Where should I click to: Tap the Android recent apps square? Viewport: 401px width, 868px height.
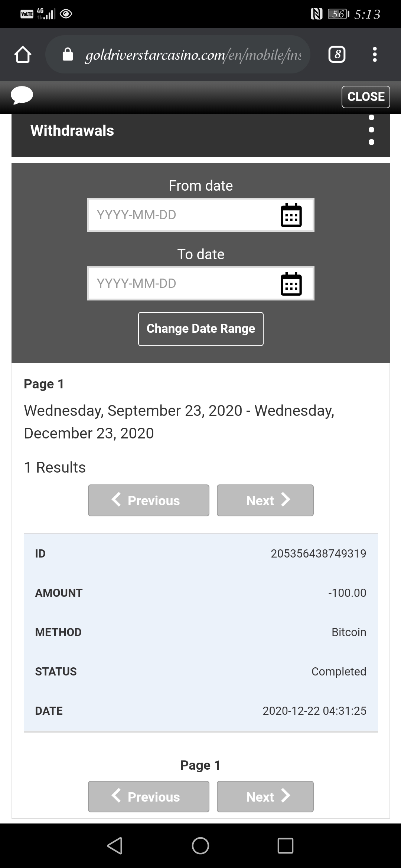(286, 846)
